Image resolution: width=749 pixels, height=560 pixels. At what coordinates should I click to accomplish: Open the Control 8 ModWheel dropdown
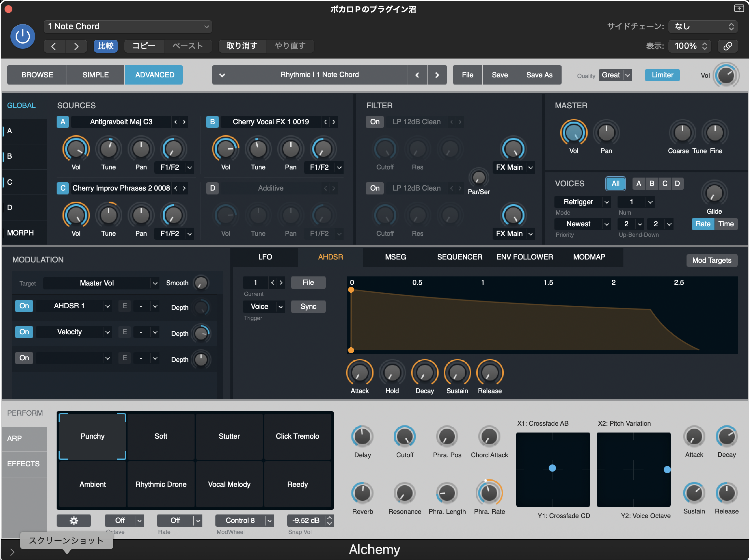pos(244,520)
